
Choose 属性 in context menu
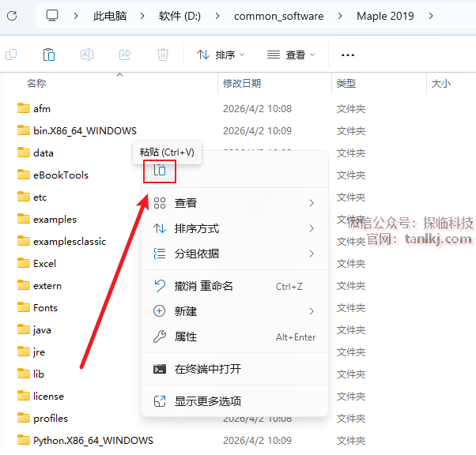[x=234, y=337]
